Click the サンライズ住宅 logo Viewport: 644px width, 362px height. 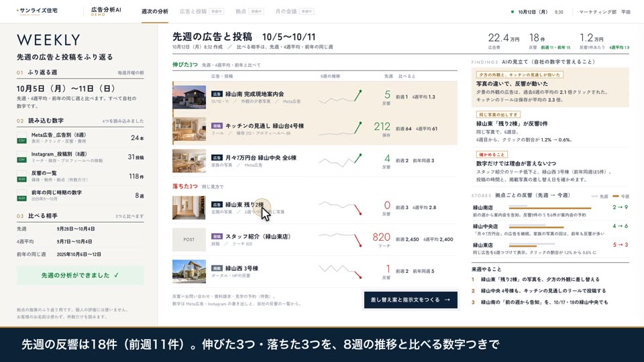coord(38,11)
